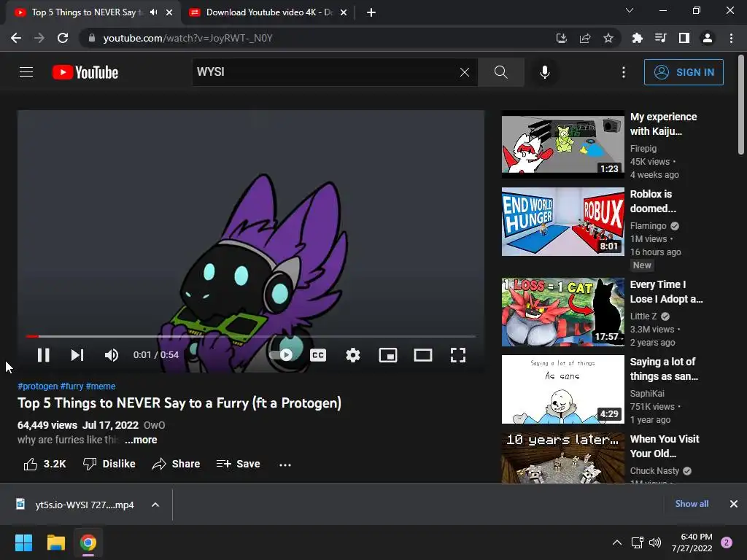Click 'When You Visit Your Old…' title

point(665,446)
